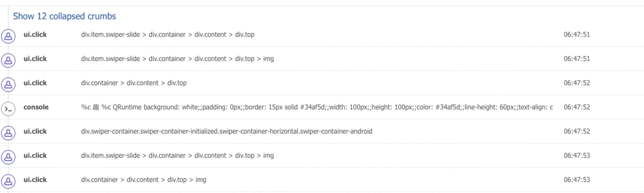Image resolution: width=644 pixels, height=193 pixels.
Task: Select the QRuntime background console message
Action: tap(317, 107)
